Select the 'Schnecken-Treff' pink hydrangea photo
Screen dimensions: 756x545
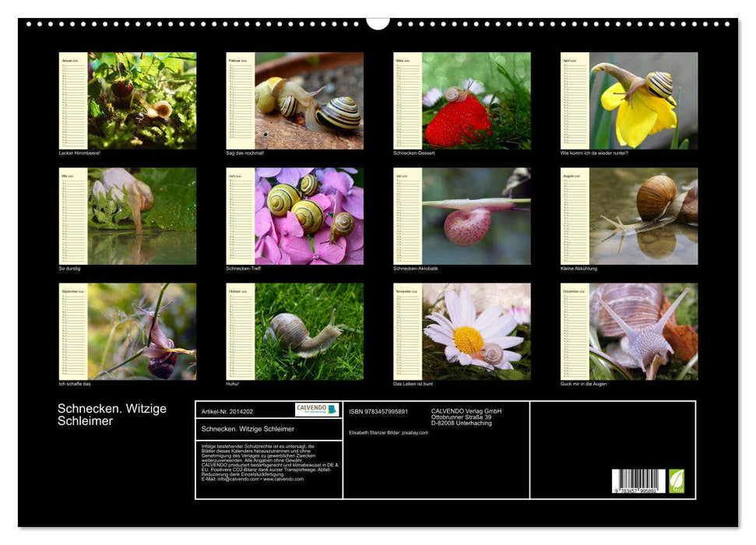tap(309, 216)
